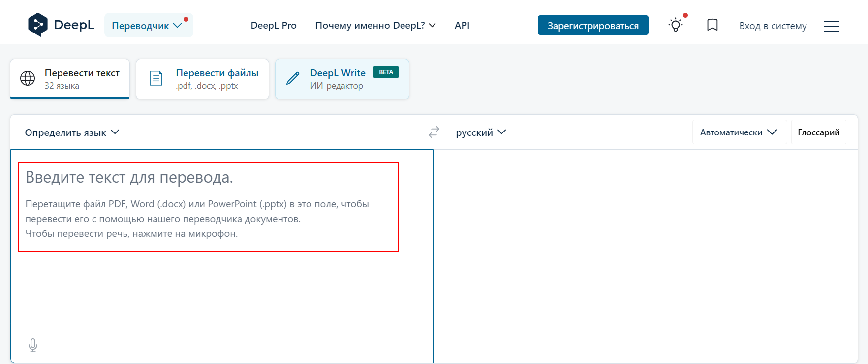
Task: Open the lightbulb tips icon
Action: point(676,25)
